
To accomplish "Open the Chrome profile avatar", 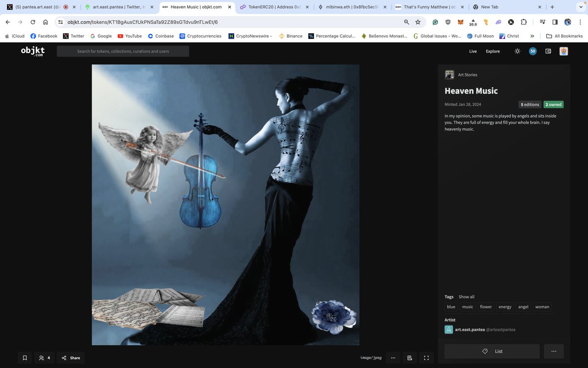I will (568, 22).
